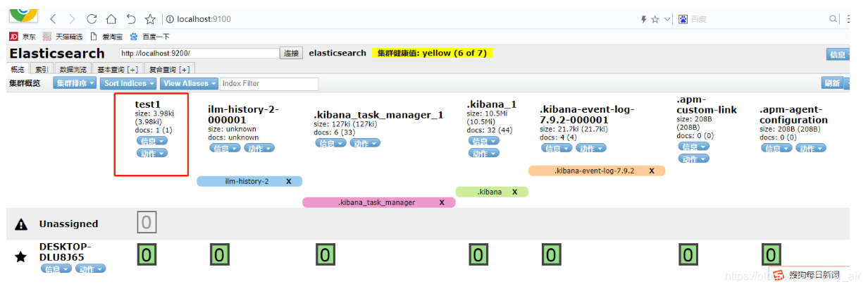Screen dimensions: 868x289
Task: Click the Index Filter input box
Action: point(269,83)
